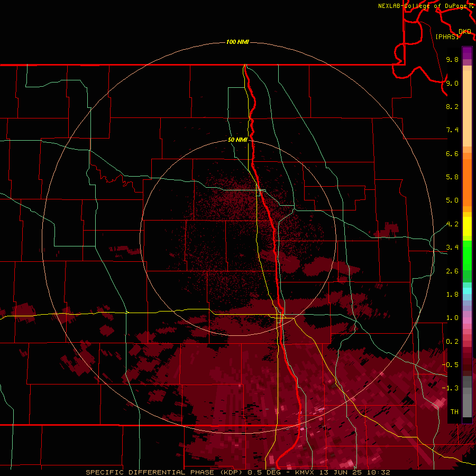Pick the cyan swatch beside the 1.8 value
The width and height of the screenshot is (476, 476).
click(x=467, y=291)
